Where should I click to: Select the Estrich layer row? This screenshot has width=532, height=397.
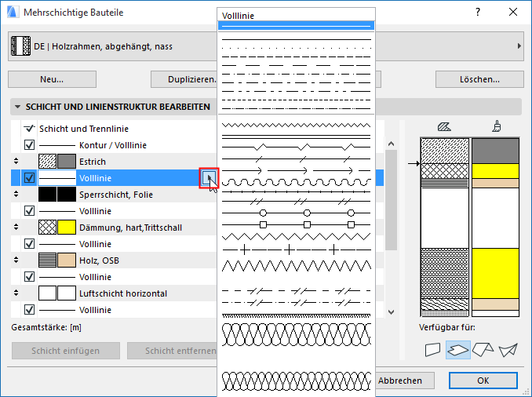point(114,162)
